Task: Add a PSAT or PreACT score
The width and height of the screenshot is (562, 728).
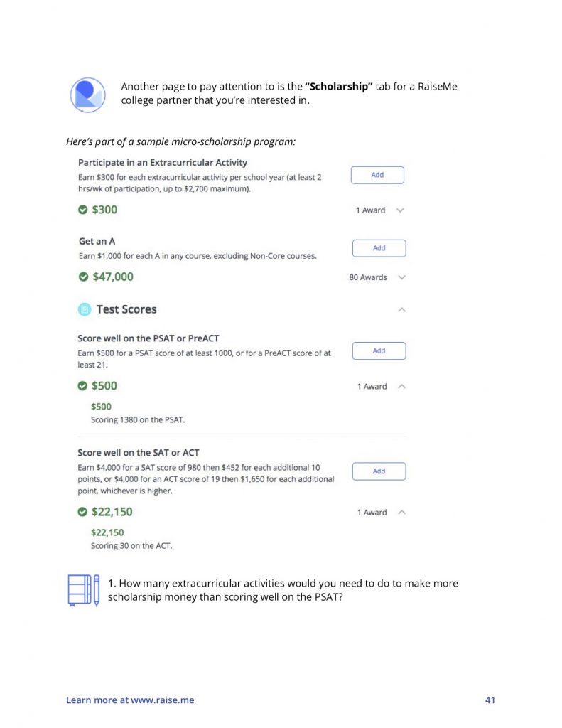Action: coord(379,350)
